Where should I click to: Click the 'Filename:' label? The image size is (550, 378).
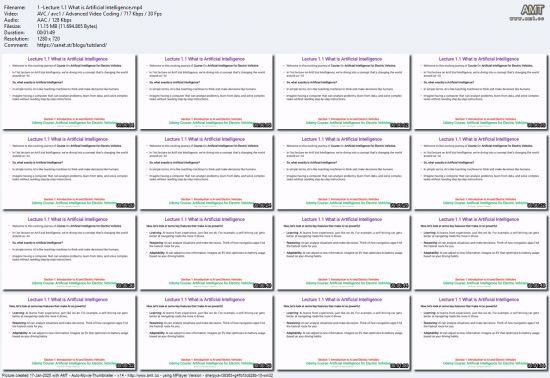[x=15, y=7]
